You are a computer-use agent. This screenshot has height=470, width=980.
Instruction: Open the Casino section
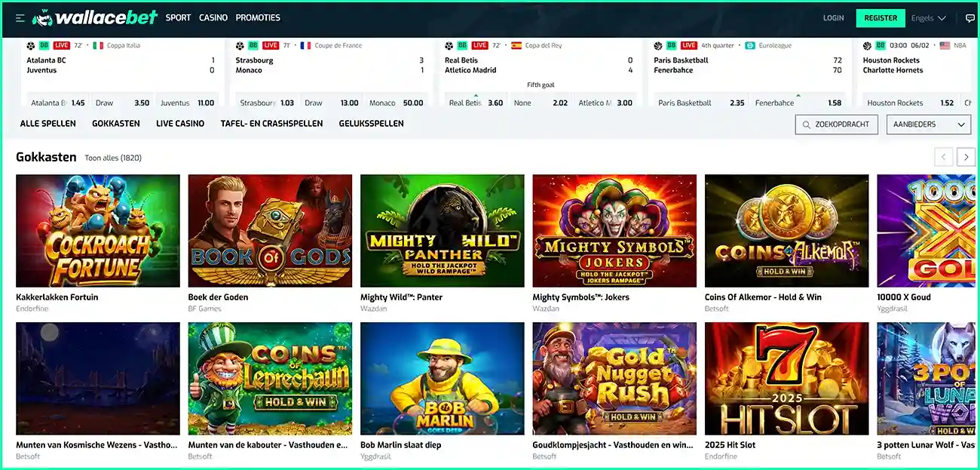213,17
